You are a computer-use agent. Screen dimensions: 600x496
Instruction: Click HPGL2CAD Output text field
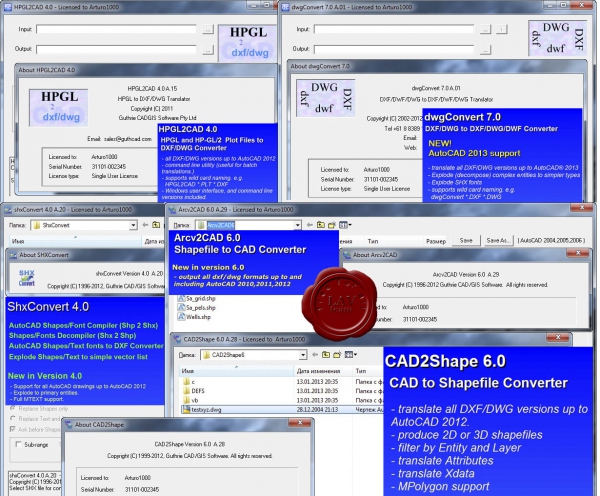[x=116, y=49]
